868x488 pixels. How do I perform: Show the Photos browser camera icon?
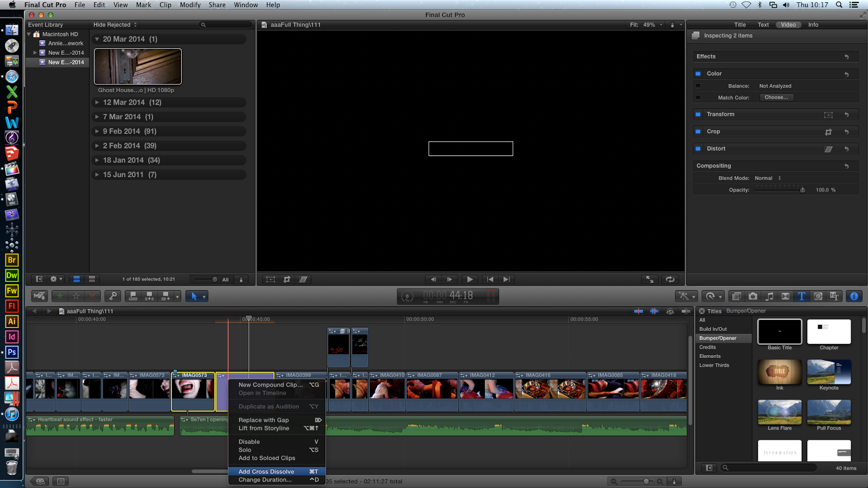click(x=752, y=296)
